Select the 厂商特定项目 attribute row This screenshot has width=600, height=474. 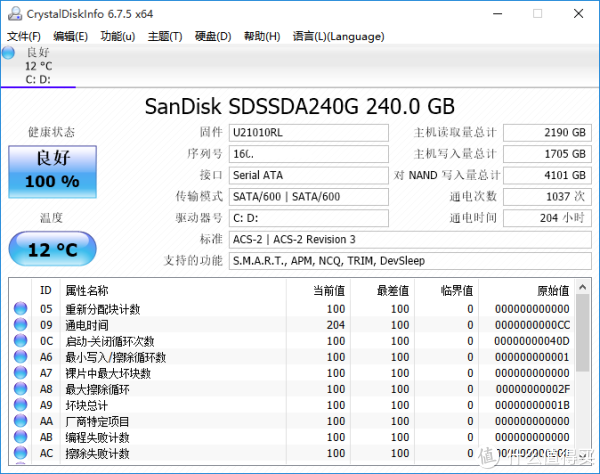pos(292,421)
